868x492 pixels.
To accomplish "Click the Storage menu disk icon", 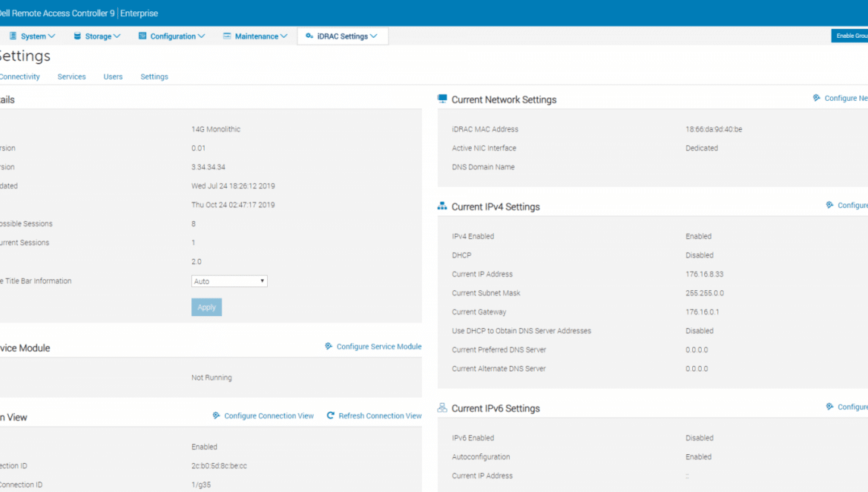I will click(x=77, y=36).
